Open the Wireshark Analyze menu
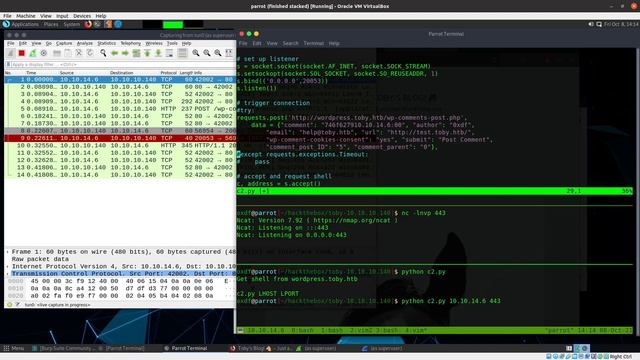Image resolution: width=640 pixels, height=360 pixels. pos(85,43)
